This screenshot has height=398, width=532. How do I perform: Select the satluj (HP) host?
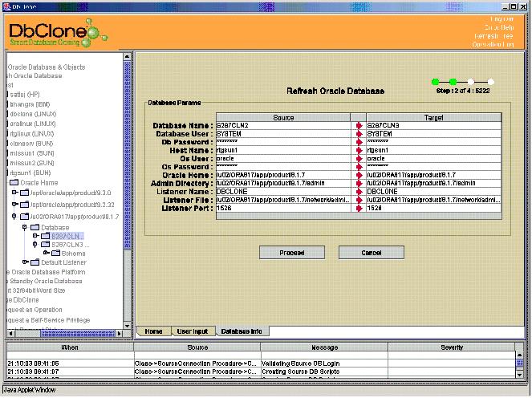point(25,95)
